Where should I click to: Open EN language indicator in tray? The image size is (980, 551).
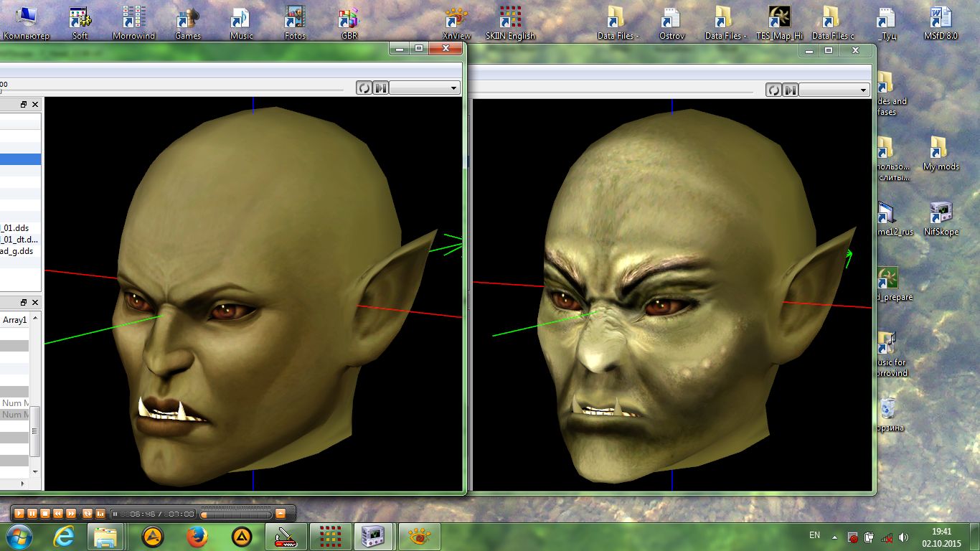(814, 535)
